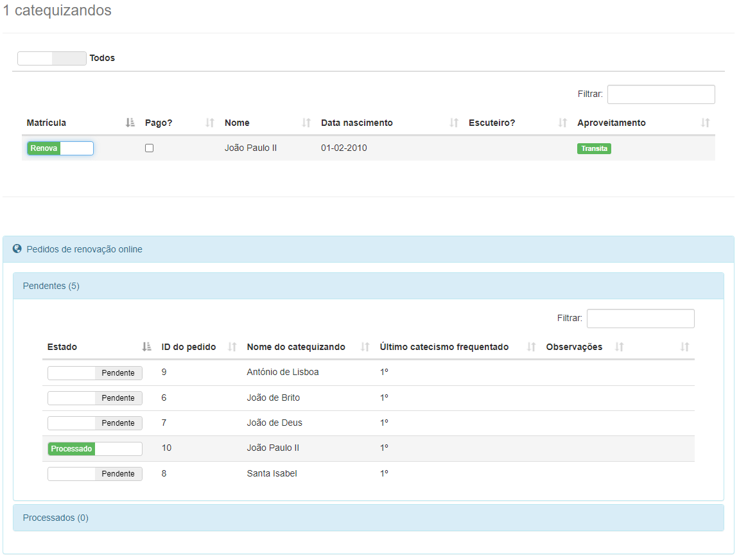Sort pending requests by Estado icon

146,347
